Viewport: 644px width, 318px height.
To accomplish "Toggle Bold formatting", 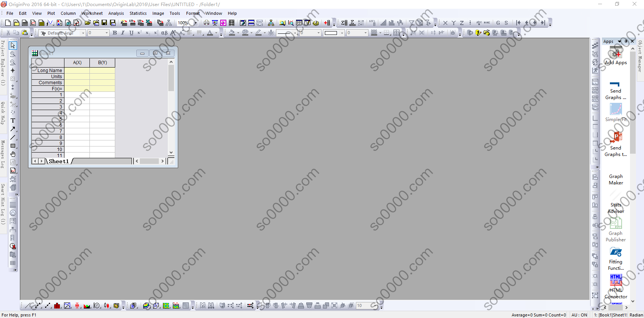I will coord(114,33).
